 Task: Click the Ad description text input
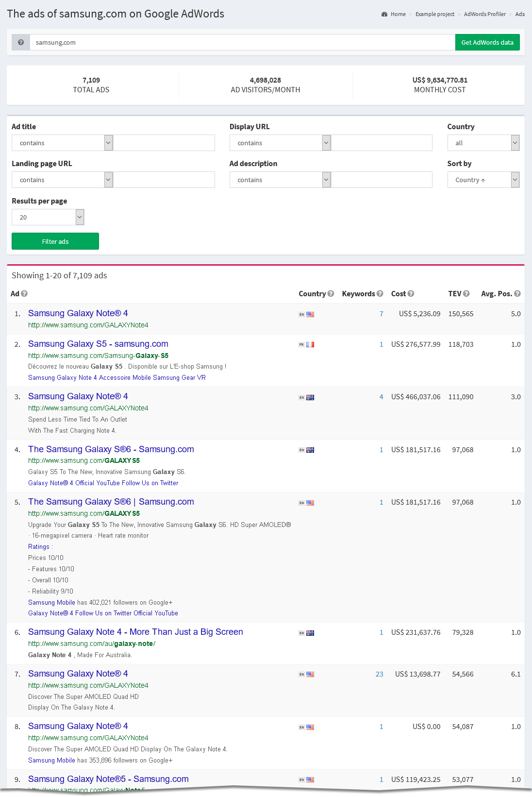pyautogui.click(x=382, y=180)
